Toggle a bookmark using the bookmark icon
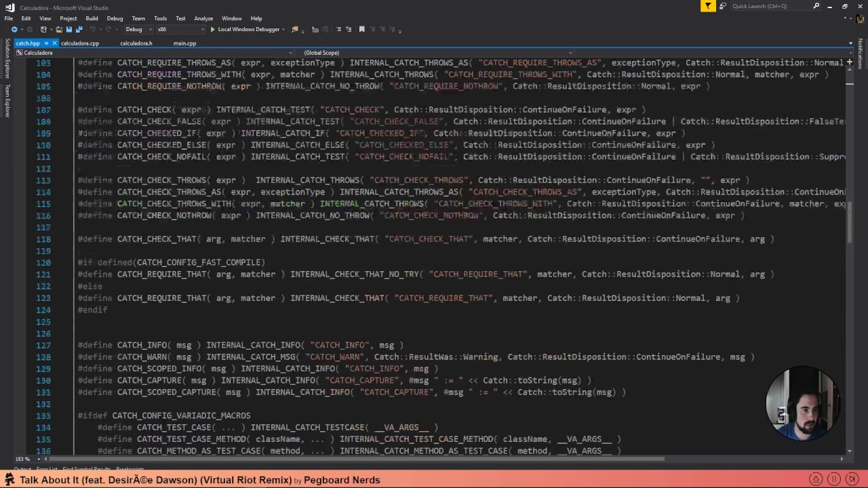The height and width of the screenshot is (488, 868). tap(362, 30)
